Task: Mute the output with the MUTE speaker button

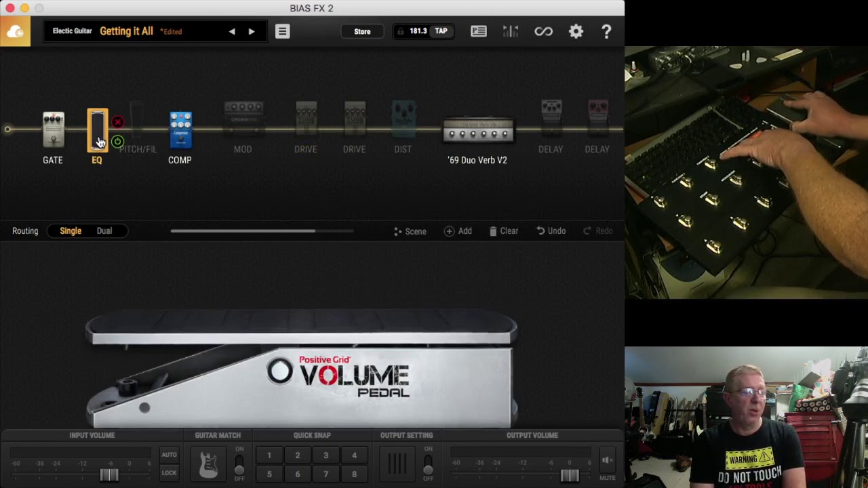Action: (x=607, y=462)
